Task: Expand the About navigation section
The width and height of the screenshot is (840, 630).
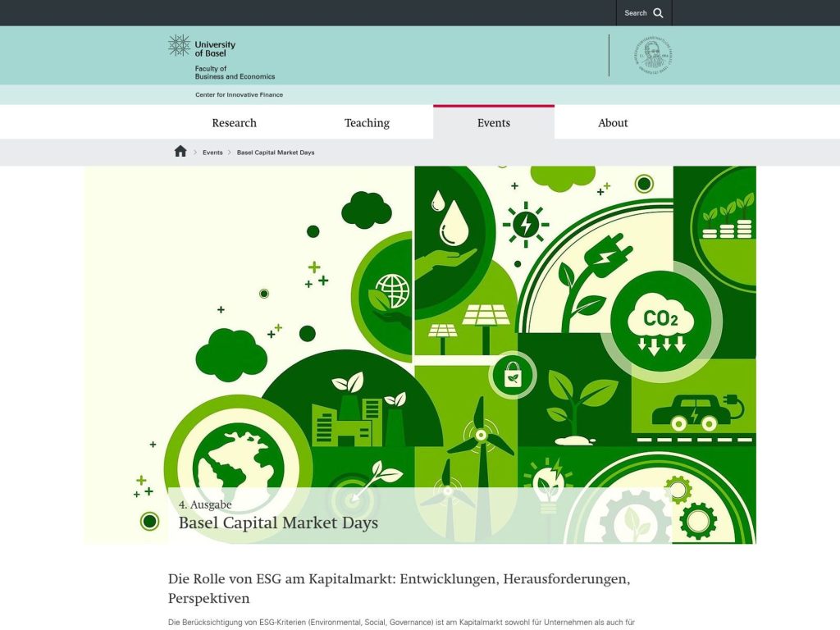Action: (x=613, y=122)
